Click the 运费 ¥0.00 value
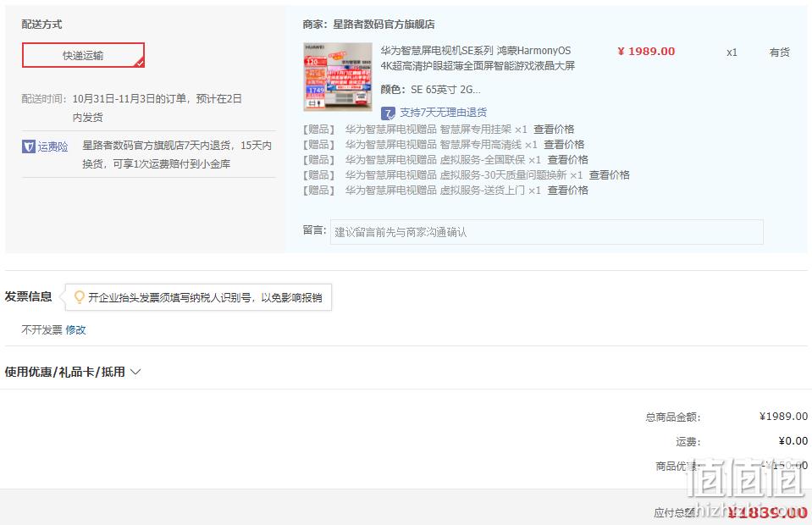This screenshot has width=812, height=525. click(x=793, y=441)
